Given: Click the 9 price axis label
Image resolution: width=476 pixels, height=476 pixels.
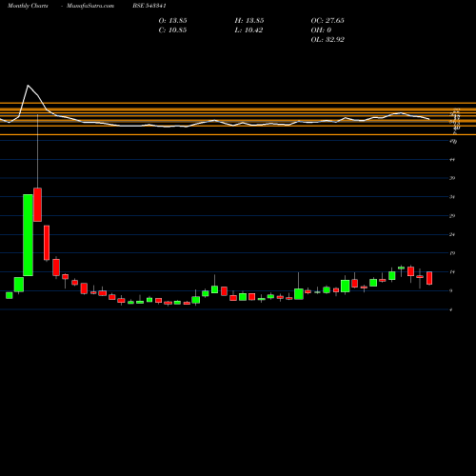Looking at the screenshot, I should coord(451,290).
